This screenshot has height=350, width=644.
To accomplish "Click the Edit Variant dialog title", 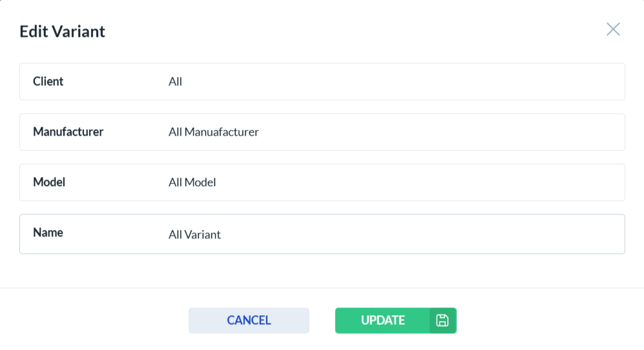I will tap(62, 31).
